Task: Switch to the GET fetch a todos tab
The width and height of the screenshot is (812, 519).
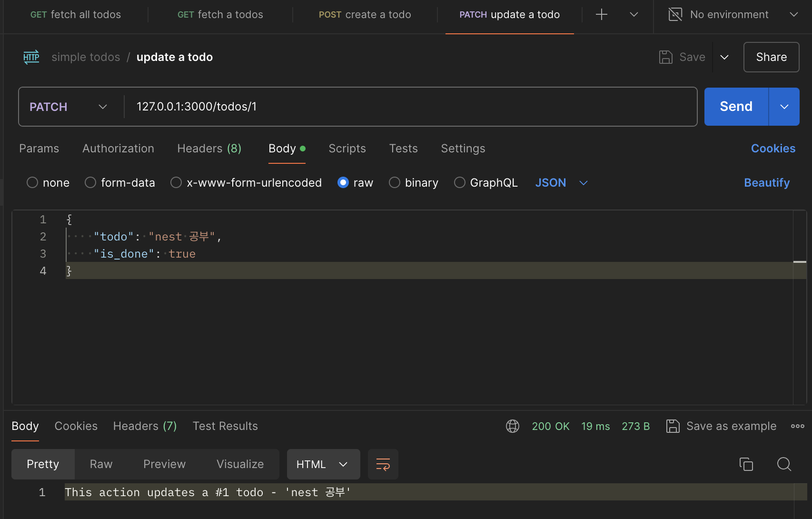Action: (220, 15)
